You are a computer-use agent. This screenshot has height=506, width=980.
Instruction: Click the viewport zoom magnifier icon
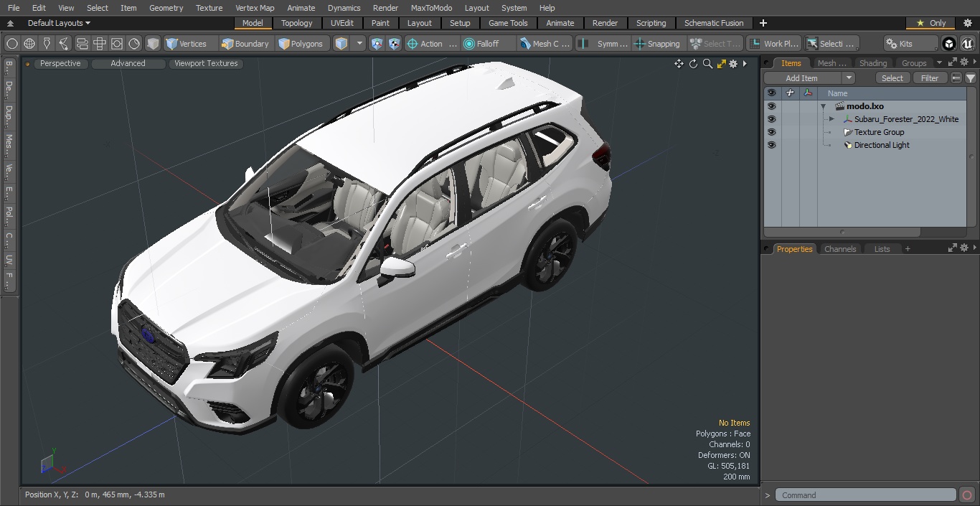[x=707, y=64]
